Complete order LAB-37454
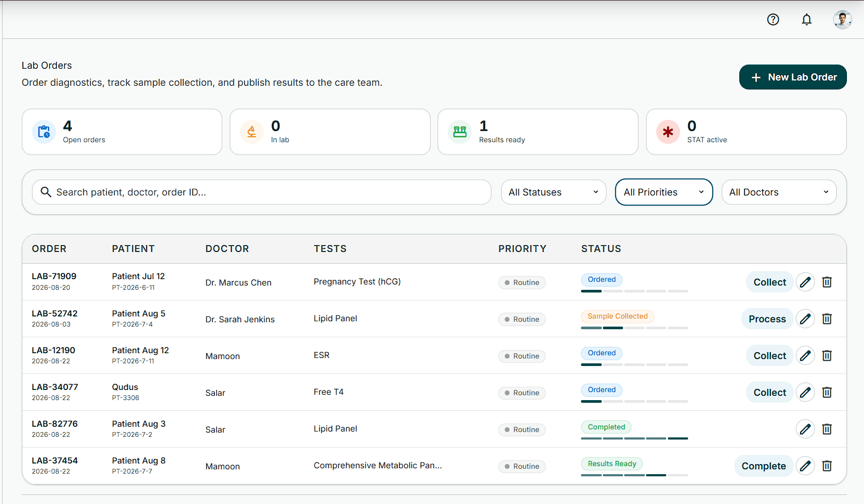The width and height of the screenshot is (864, 504). 764,466
